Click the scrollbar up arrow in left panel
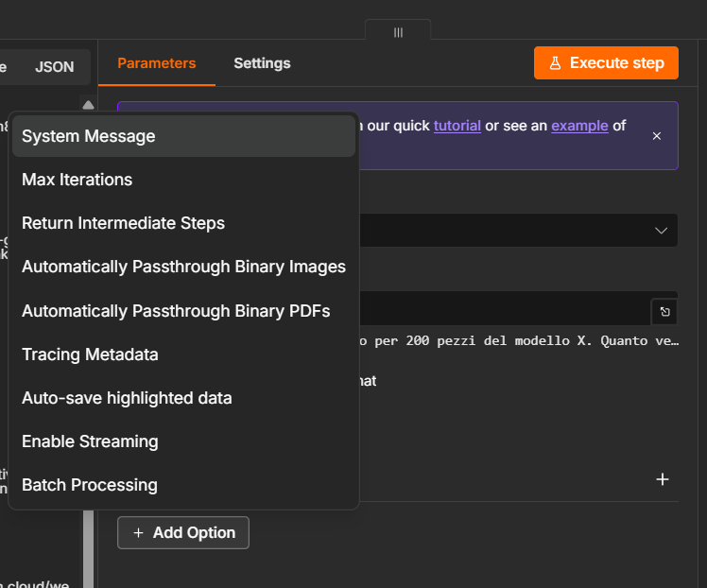The image size is (707, 588). pos(89,105)
